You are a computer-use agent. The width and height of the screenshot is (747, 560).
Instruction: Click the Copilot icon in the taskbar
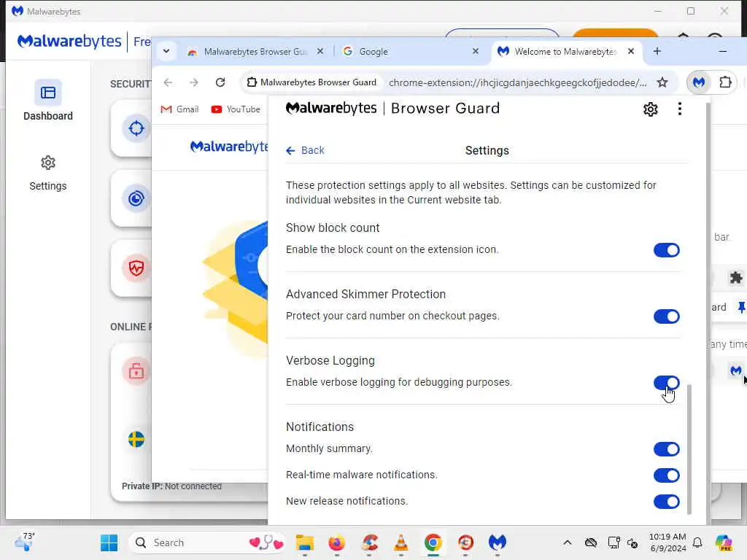click(x=724, y=542)
